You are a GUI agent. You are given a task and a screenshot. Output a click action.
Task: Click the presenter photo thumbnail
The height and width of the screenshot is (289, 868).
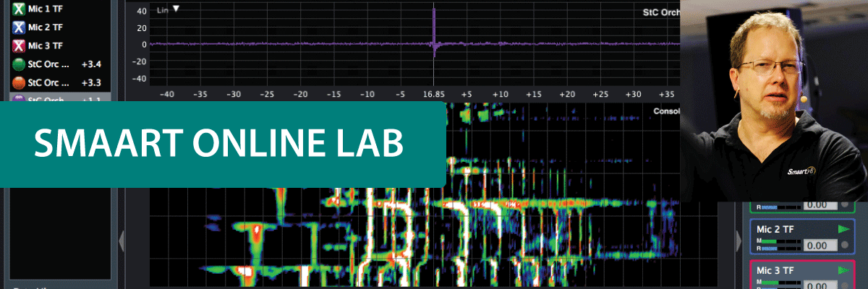[x=774, y=100]
